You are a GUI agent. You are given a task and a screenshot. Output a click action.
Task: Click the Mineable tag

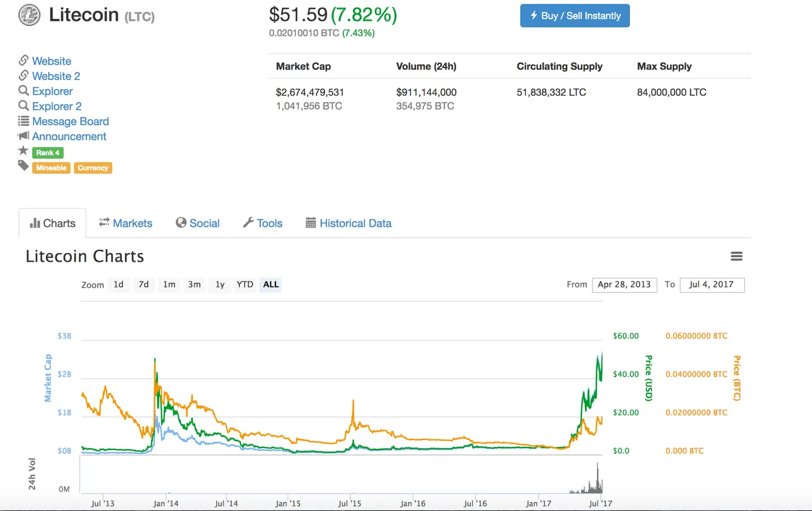pos(51,168)
